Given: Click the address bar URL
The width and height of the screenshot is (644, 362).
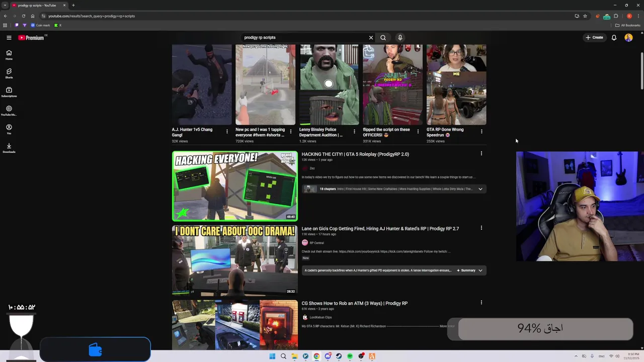Looking at the screenshot, I should (92, 16).
